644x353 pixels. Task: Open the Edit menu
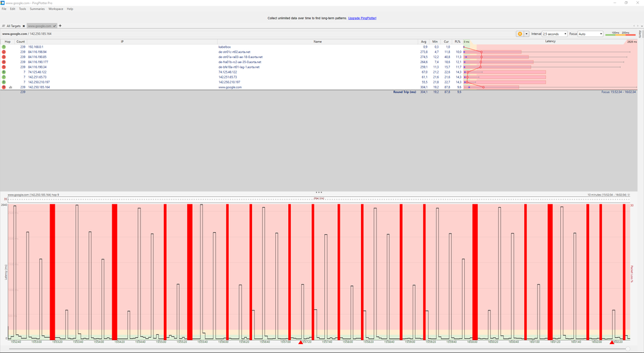click(x=13, y=8)
